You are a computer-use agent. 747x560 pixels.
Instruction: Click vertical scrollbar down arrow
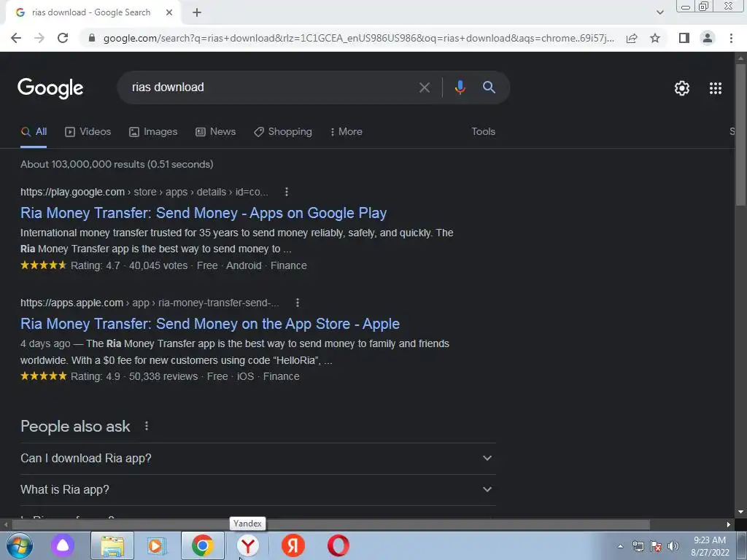[740, 512]
